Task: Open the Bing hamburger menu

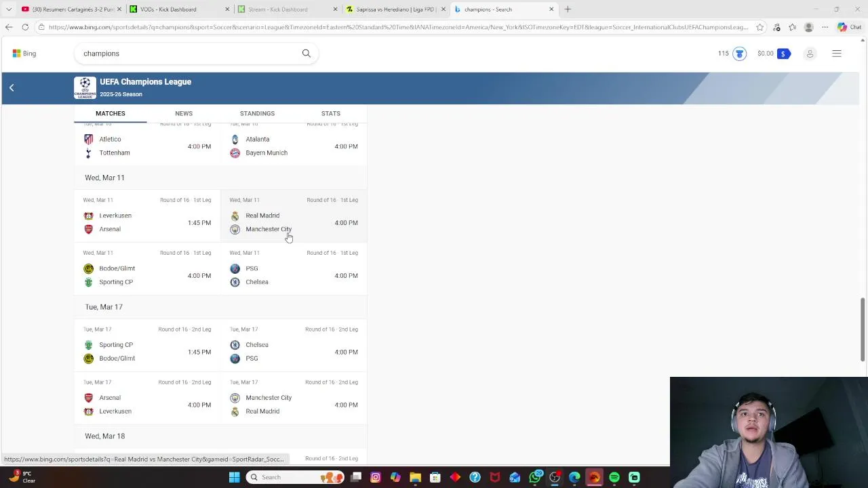Action: [x=837, y=54]
